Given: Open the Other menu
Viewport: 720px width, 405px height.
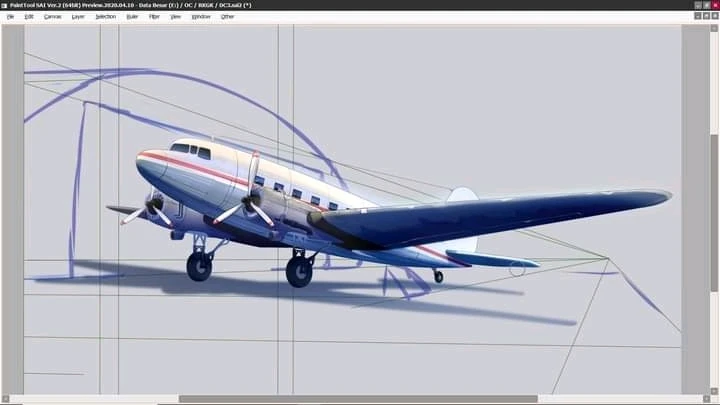Looking at the screenshot, I should click(228, 17).
